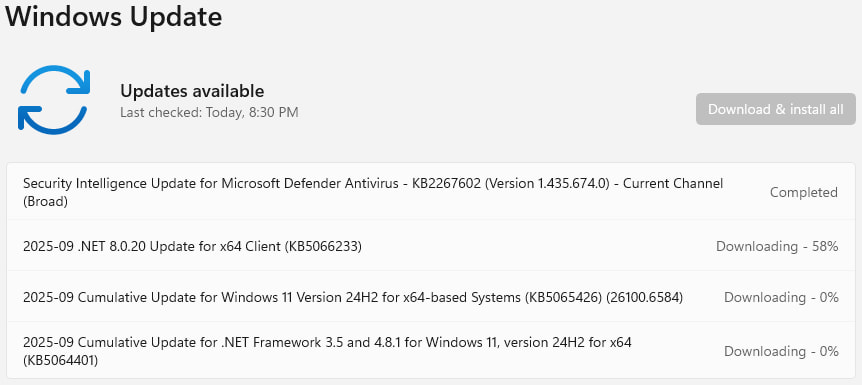Select the .NET 8.0.20 Update for x64 Client entry
The height and width of the screenshot is (385, 862).
(x=431, y=246)
